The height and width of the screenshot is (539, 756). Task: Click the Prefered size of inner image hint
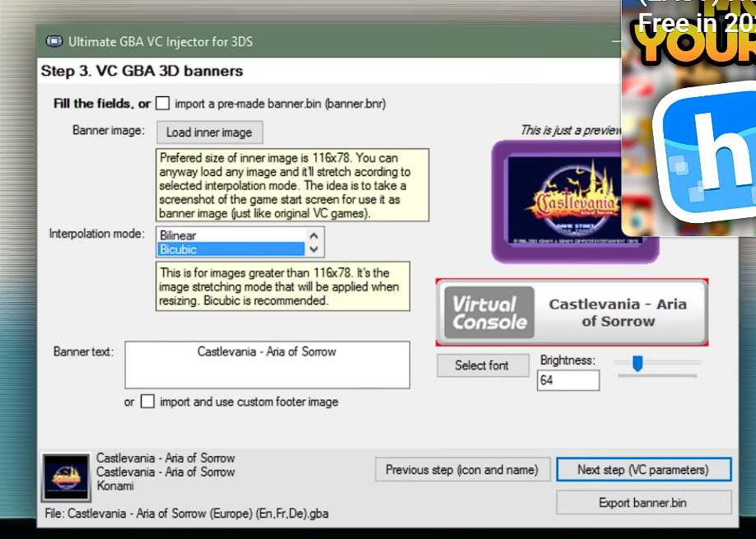(292, 185)
